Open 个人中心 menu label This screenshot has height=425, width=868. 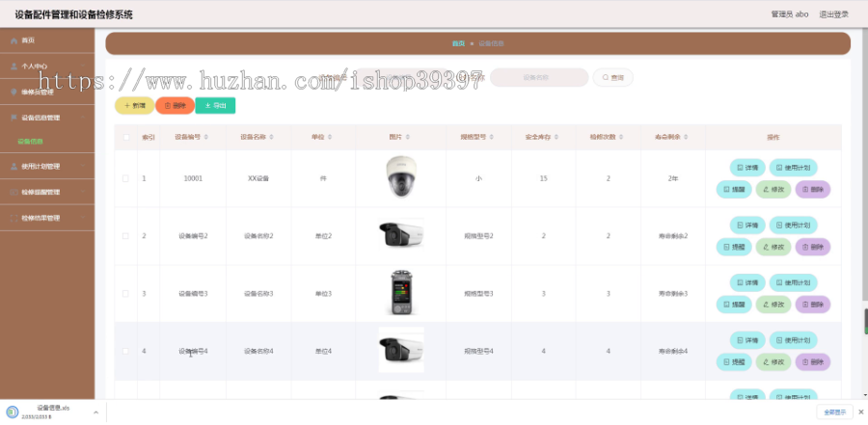pos(35,66)
